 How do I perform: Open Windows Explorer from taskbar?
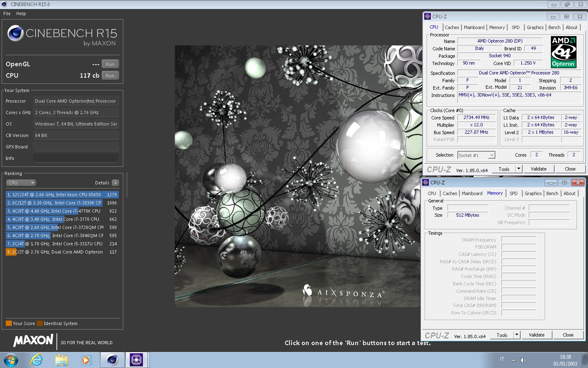click(62, 360)
